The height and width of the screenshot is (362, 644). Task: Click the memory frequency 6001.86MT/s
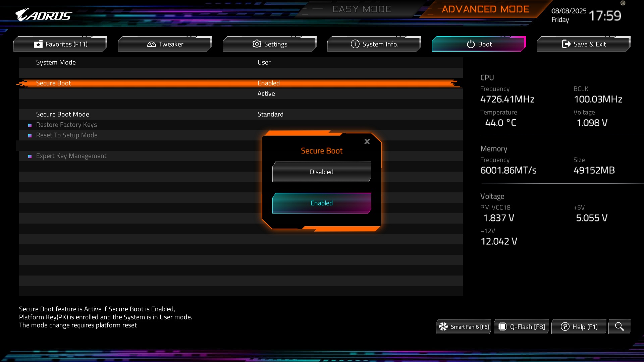pyautogui.click(x=508, y=170)
